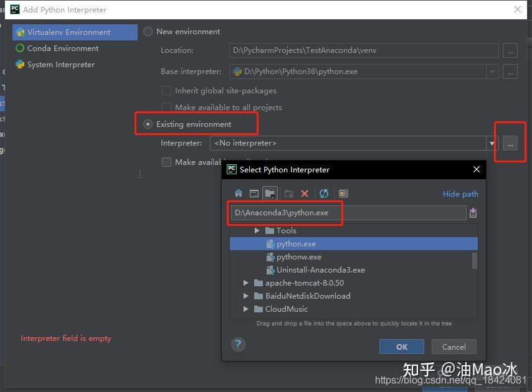Select the New environment radio button
Image resolution: width=532 pixels, height=392 pixels.
147,31
